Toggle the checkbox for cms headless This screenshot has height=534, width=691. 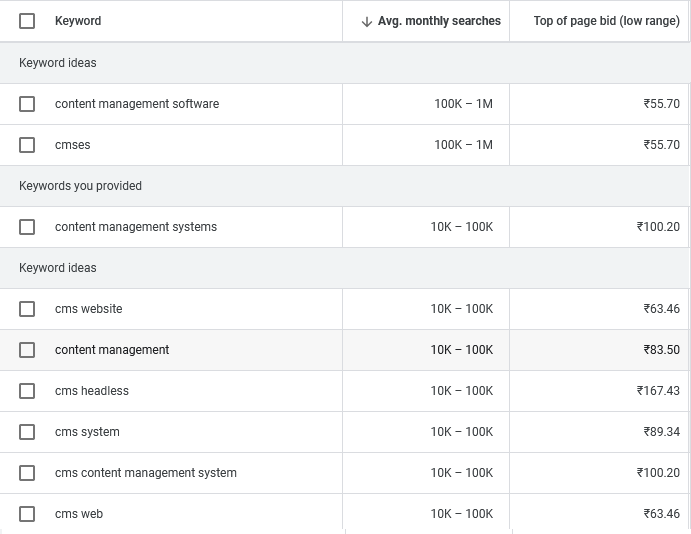point(27,391)
